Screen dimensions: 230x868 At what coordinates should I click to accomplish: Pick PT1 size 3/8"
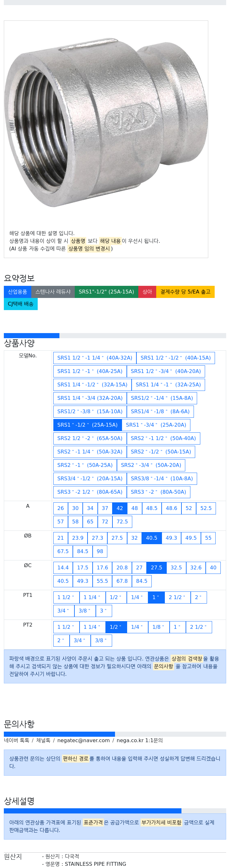tap(84, 611)
